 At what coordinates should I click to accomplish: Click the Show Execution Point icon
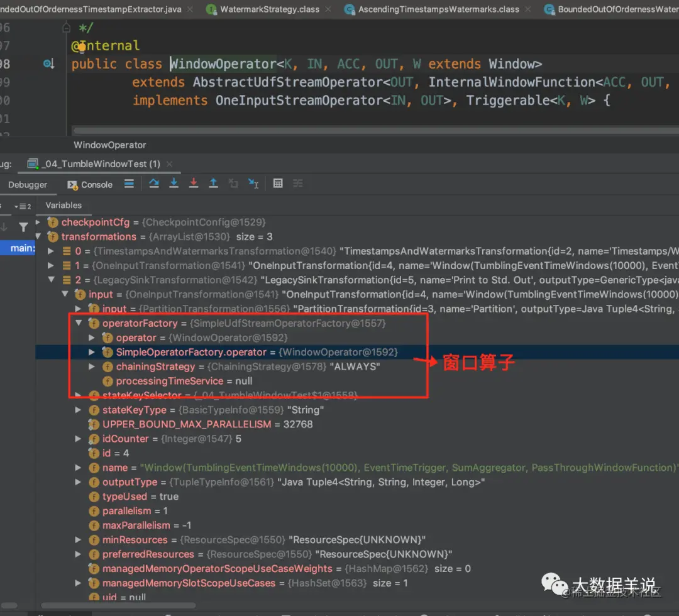(129, 184)
